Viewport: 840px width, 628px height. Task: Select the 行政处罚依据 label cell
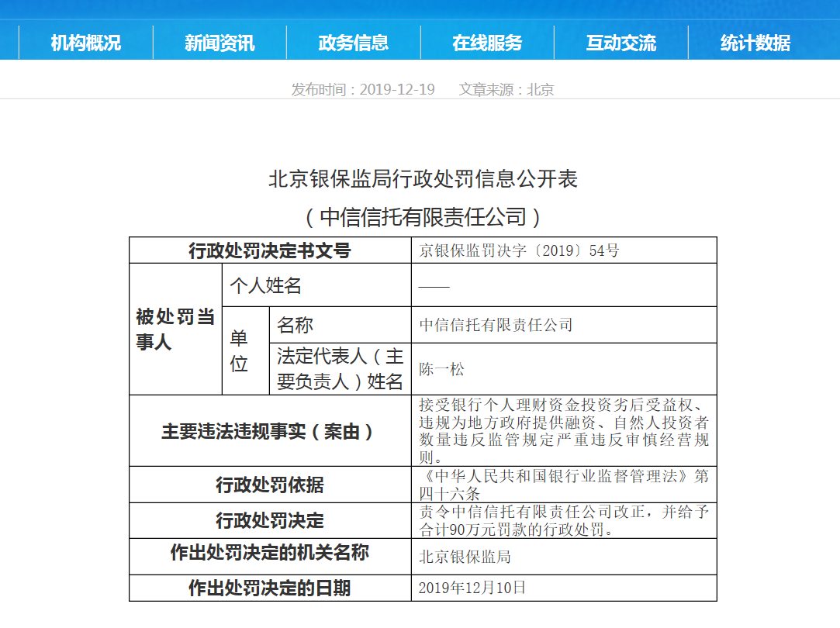(x=270, y=485)
